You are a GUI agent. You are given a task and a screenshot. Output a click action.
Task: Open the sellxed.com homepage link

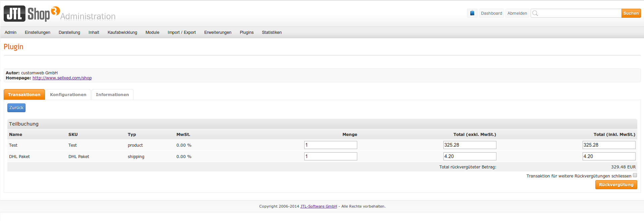62,78
